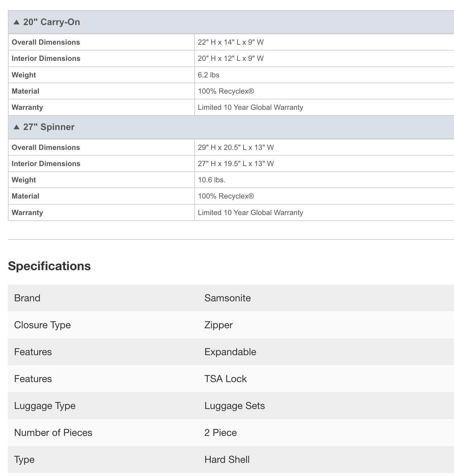454x476 pixels.
Task: Collapse the 20" Carry-On section triangle
Action: pyautogui.click(x=17, y=22)
